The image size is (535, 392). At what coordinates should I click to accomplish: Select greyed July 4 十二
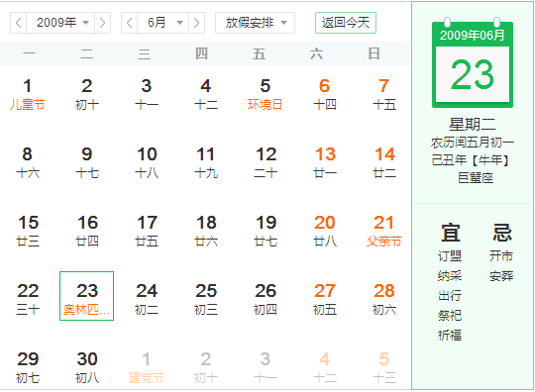(x=325, y=367)
